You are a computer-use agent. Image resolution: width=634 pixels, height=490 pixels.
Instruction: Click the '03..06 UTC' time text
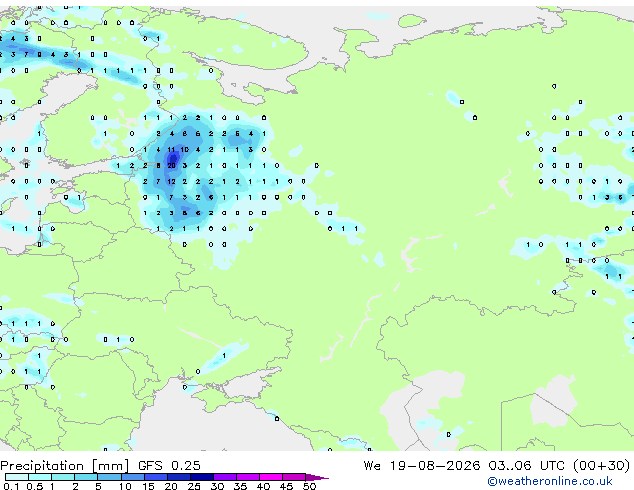click(x=526, y=466)
